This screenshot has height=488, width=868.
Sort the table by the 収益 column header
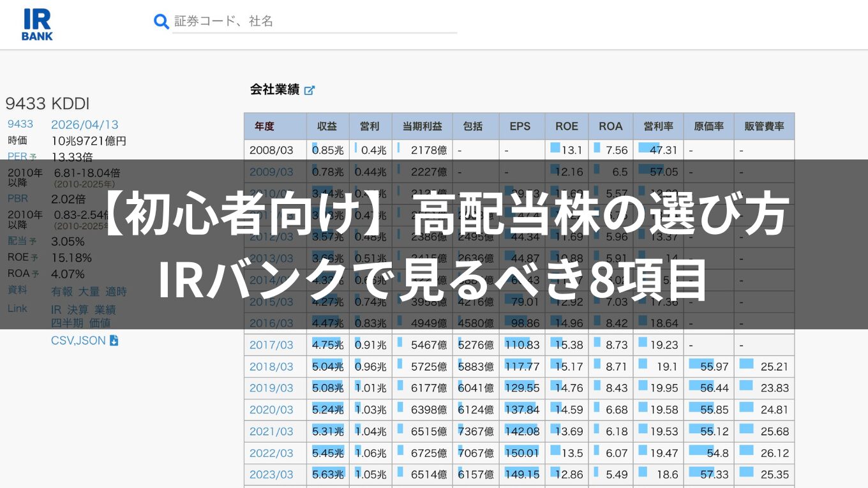(x=326, y=126)
